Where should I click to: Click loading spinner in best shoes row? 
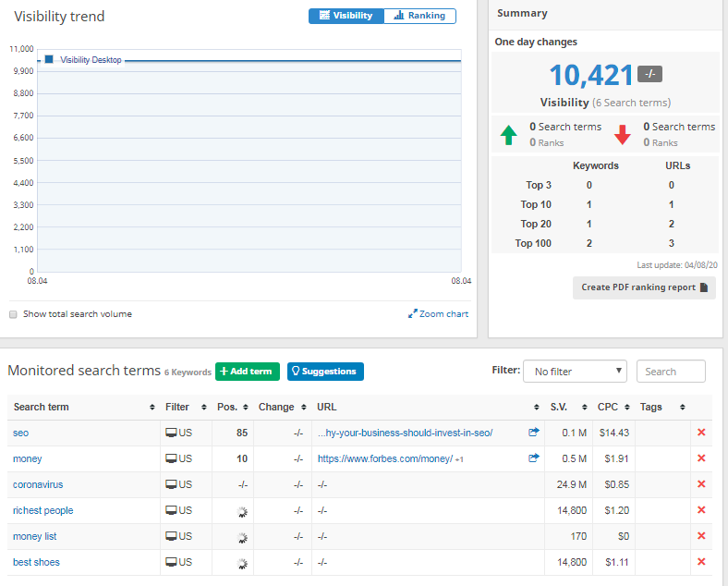[242, 564]
